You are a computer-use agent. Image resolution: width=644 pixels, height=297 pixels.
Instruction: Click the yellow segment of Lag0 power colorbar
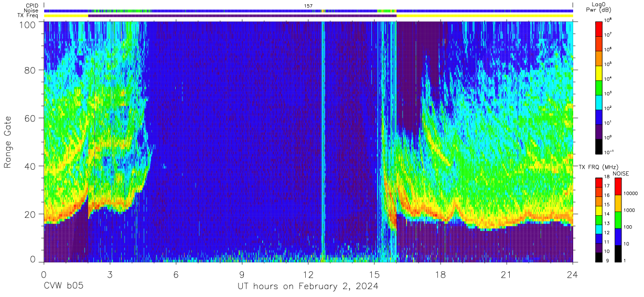click(x=599, y=72)
